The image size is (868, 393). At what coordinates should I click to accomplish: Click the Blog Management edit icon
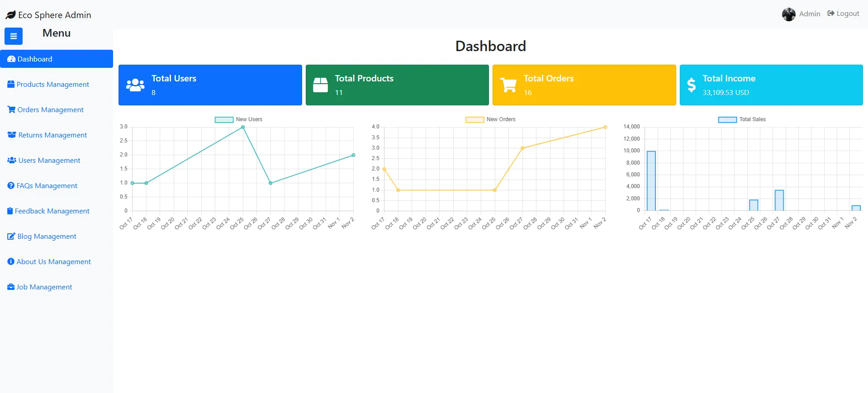point(11,236)
